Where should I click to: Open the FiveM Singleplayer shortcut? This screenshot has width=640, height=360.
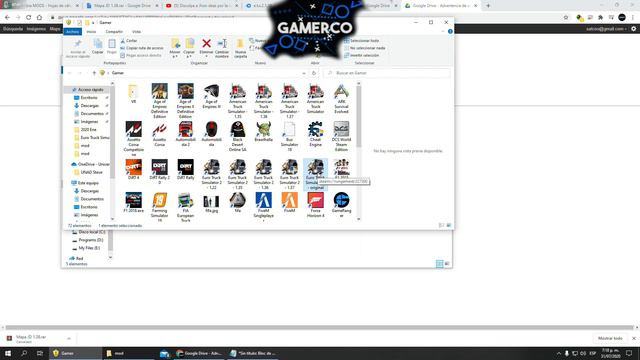(x=263, y=207)
